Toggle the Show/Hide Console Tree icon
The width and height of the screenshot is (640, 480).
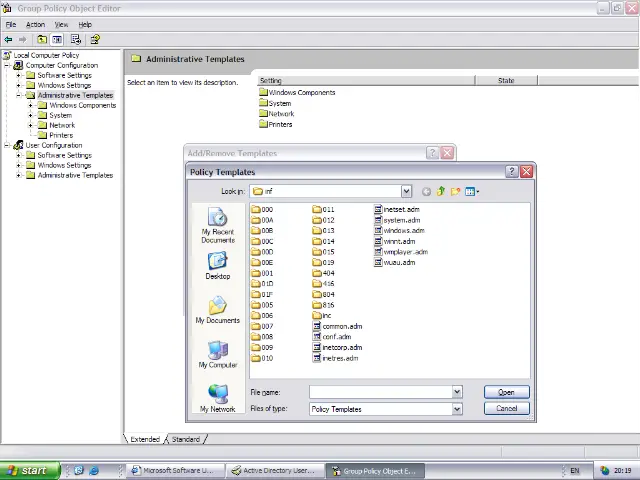point(57,40)
